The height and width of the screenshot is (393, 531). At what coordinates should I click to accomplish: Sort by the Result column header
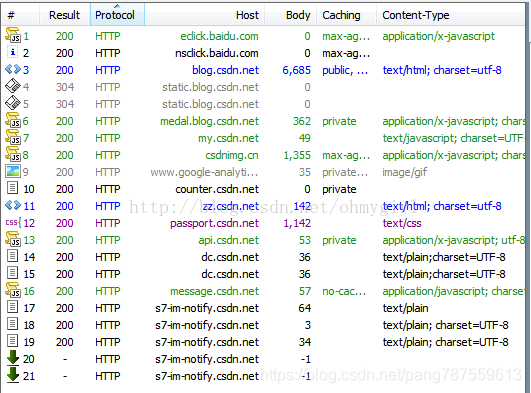tap(65, 15)
